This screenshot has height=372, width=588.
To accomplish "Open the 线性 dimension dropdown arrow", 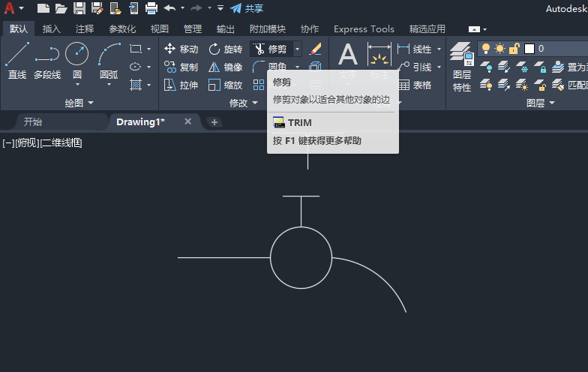I will [439, 49].
